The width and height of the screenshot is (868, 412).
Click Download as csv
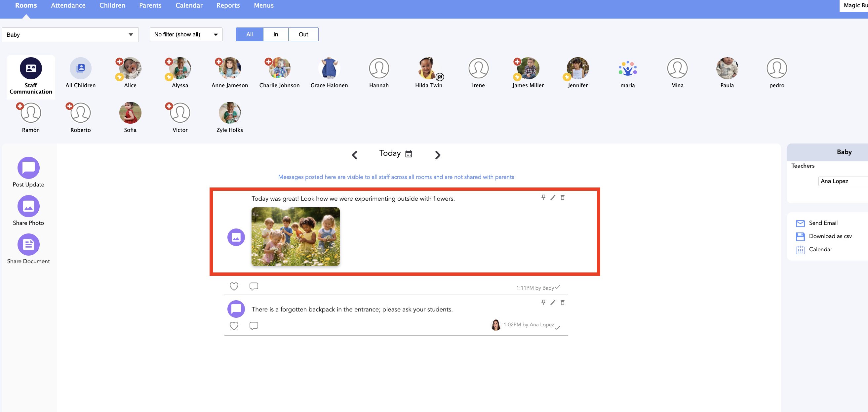click(830, 236)
